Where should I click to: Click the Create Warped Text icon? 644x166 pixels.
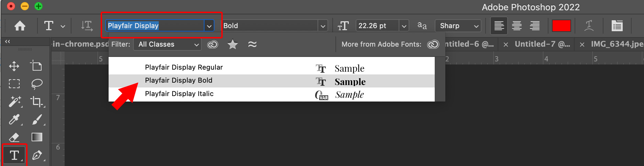pyautogui.click(x=589, y=26)
